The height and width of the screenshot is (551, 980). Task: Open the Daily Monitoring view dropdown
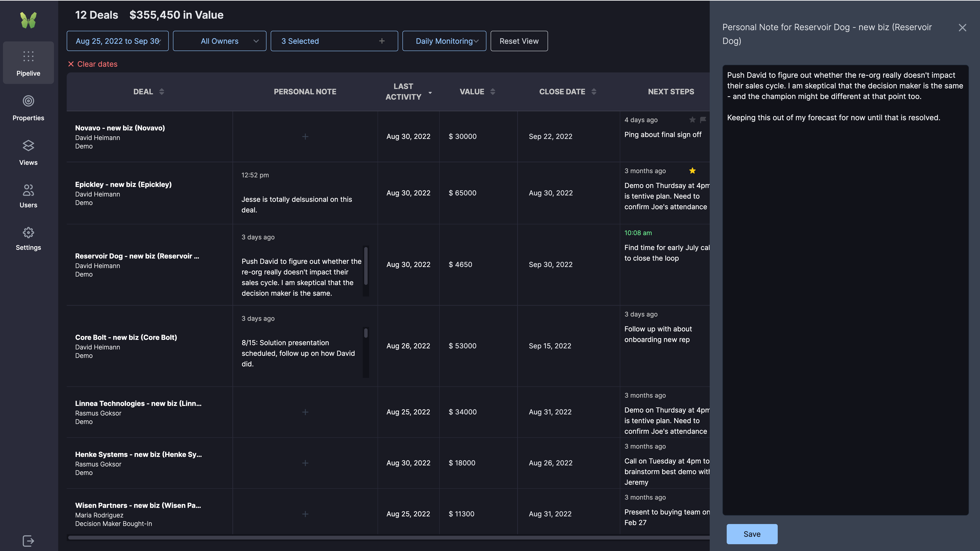click(444, 41)
